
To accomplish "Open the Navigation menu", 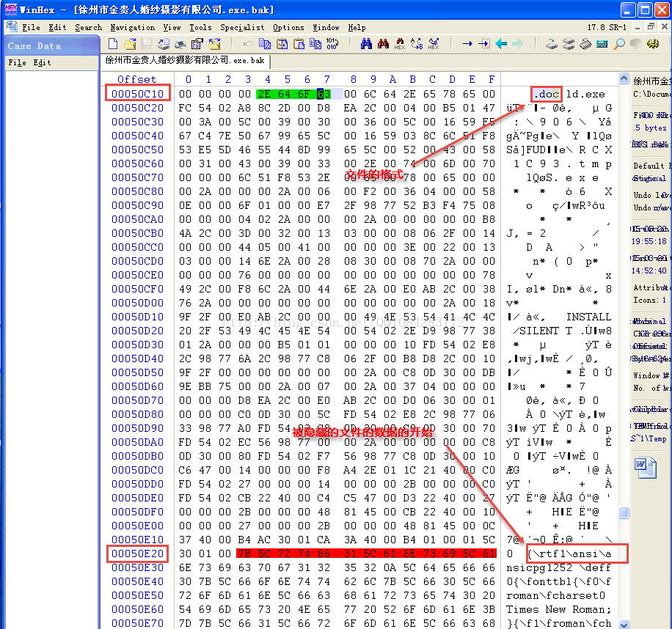I will click(133, 27).
